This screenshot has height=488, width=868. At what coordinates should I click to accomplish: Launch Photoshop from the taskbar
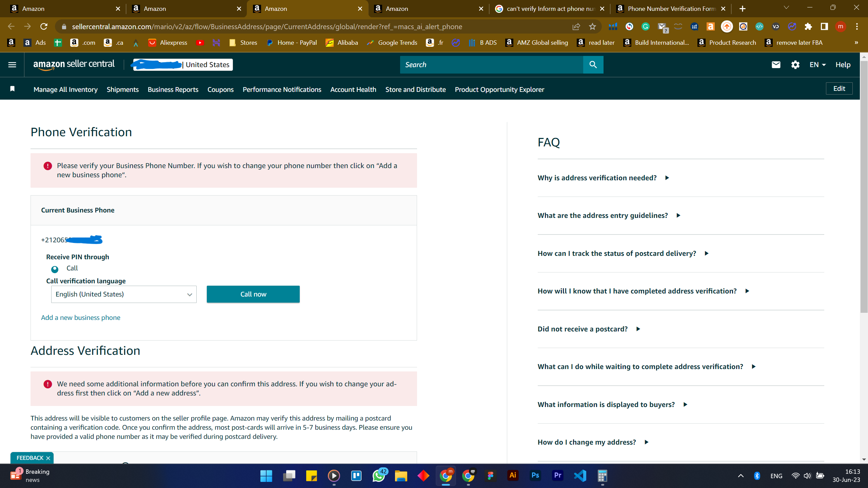point(535,476)
